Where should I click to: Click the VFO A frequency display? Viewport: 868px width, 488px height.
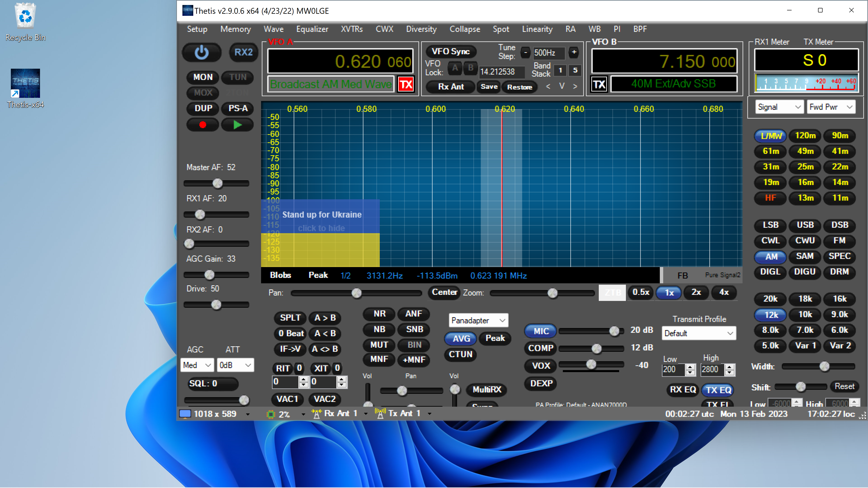pyautogui.click(x=340, y=61)
